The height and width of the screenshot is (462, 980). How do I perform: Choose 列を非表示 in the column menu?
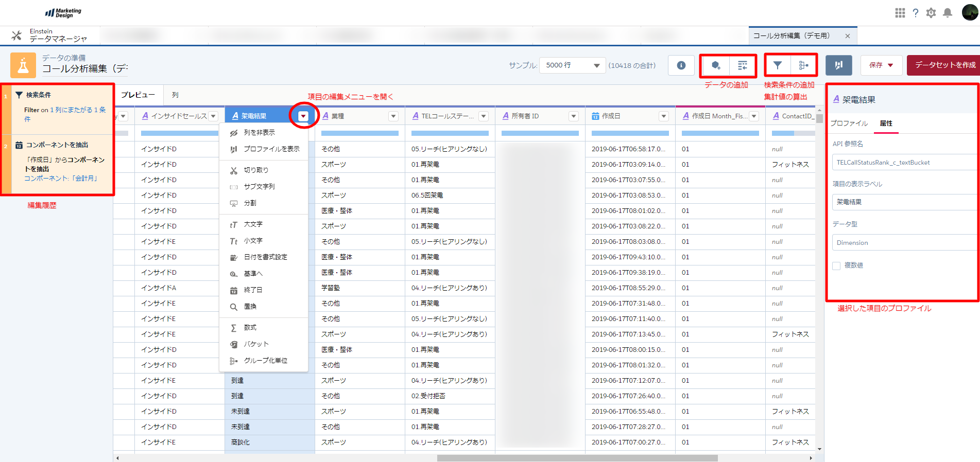coord(259,133)
